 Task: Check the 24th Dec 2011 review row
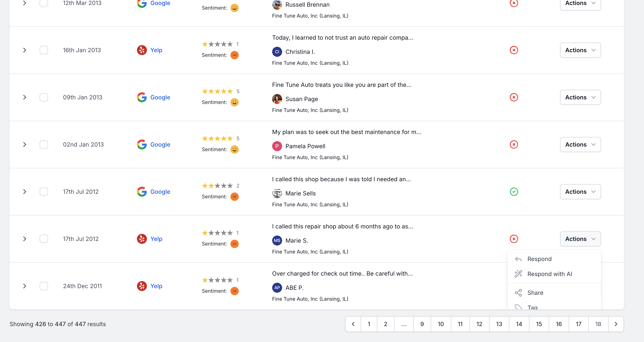44,286
